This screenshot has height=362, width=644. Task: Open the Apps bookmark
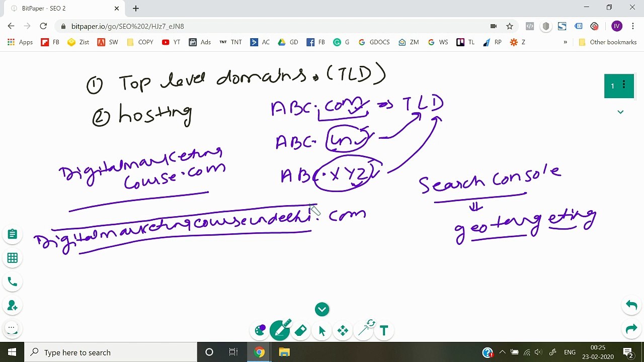tap(20, 42)
